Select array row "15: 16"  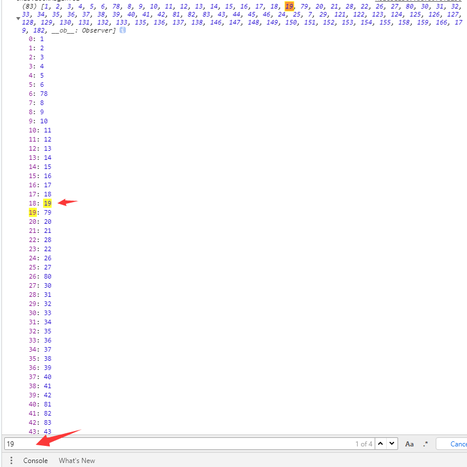click(40, 176)
